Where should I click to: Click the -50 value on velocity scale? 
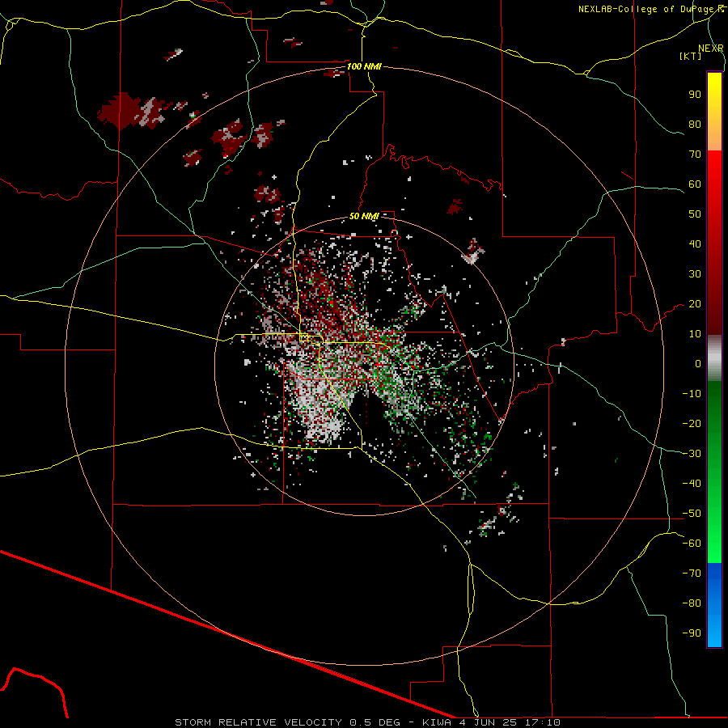[692, 514]
